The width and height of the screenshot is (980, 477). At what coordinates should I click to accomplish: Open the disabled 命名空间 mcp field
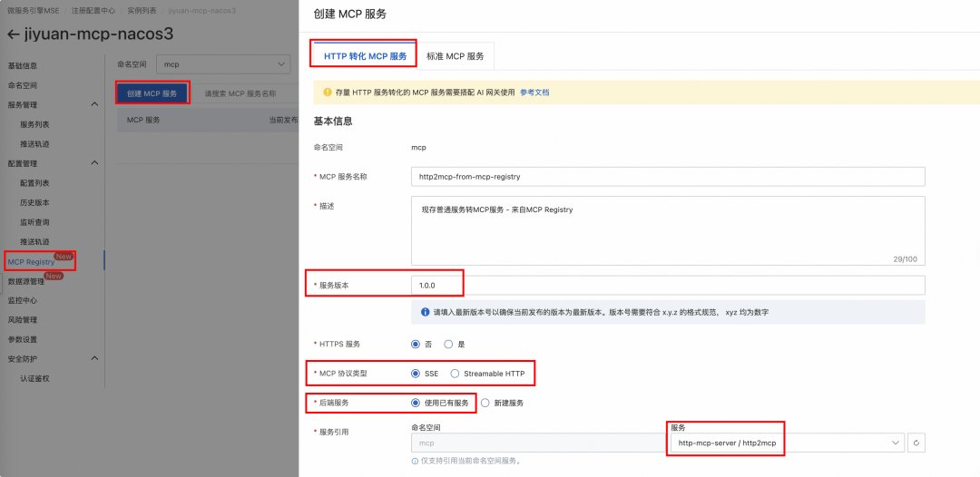tap(539, 443)
